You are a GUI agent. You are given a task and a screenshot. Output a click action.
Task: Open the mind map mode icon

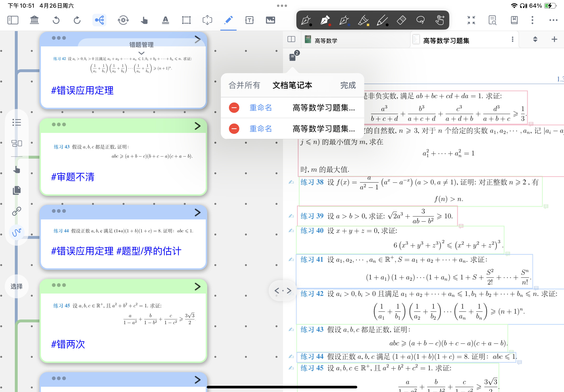click(x=99, y=20)
